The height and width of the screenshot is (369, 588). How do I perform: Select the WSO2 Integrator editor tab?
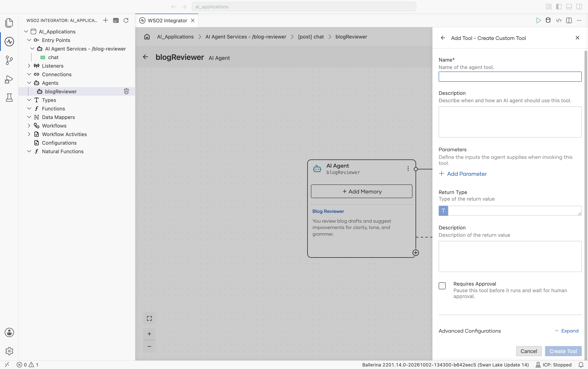click(167, 20)
